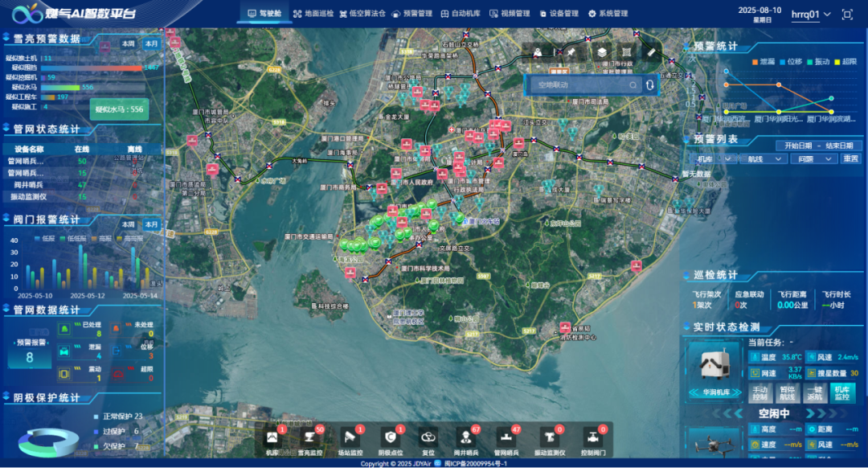868x468 pixels.
Task: Click the refresh icon beside 空地联动 search
Action: [650, 84]
